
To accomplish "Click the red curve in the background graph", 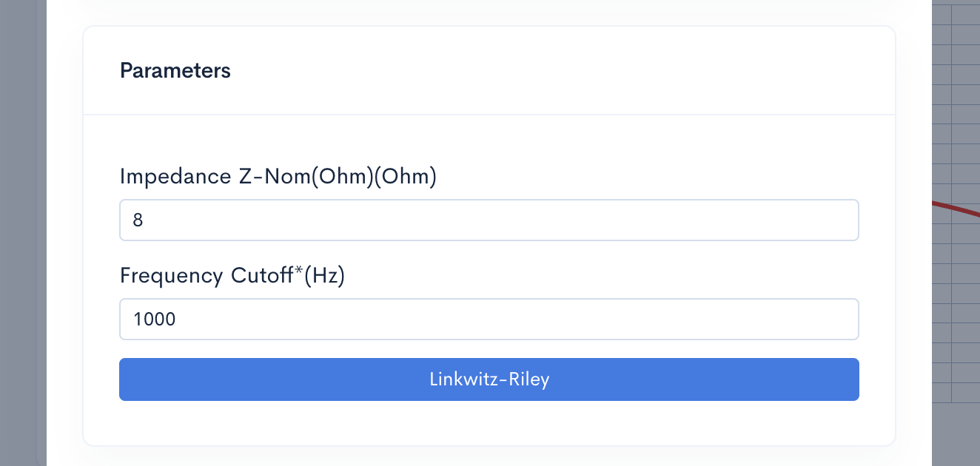I will tap(955, 208).
